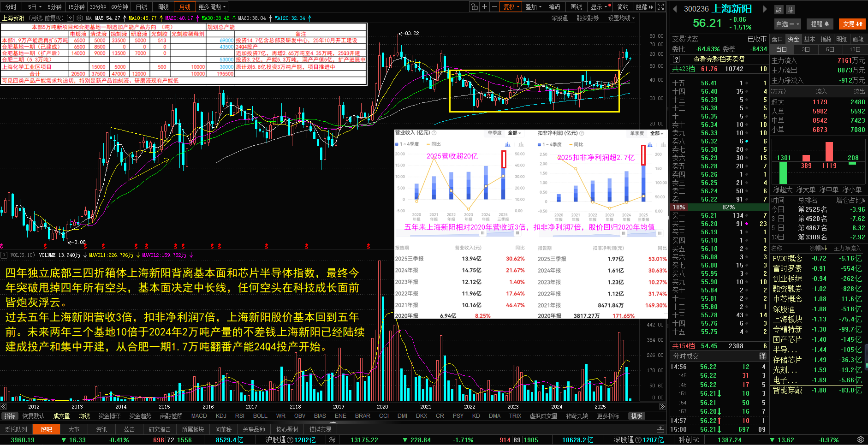Open the 交易 trade button

[x=853, y=24]
